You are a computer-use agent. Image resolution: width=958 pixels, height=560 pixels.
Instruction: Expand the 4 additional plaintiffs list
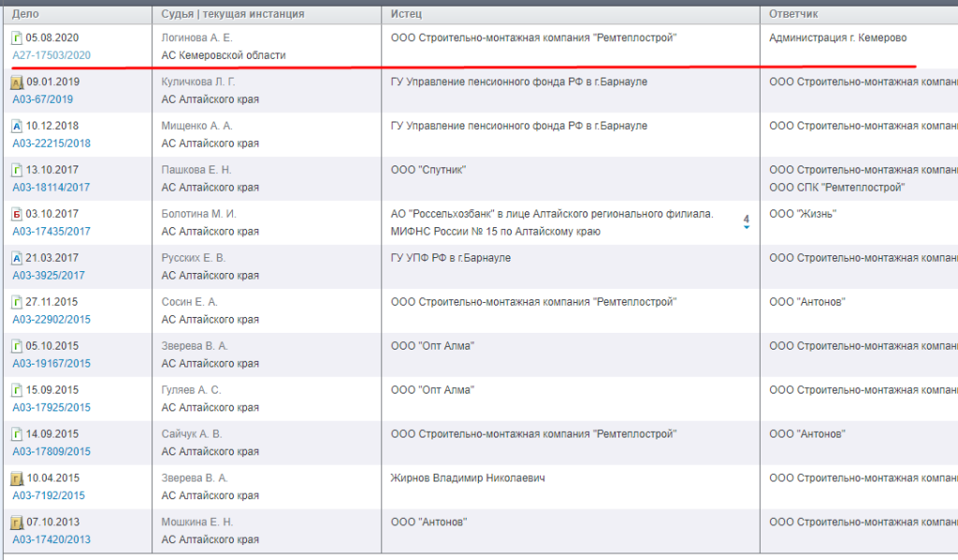click(x=746, y=222)
